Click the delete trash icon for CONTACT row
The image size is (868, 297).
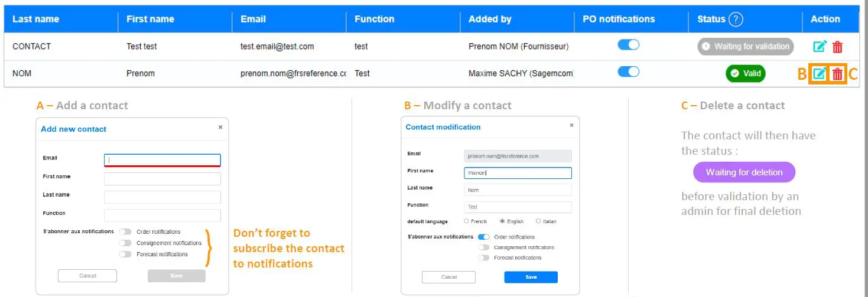(x=837, y=47)
